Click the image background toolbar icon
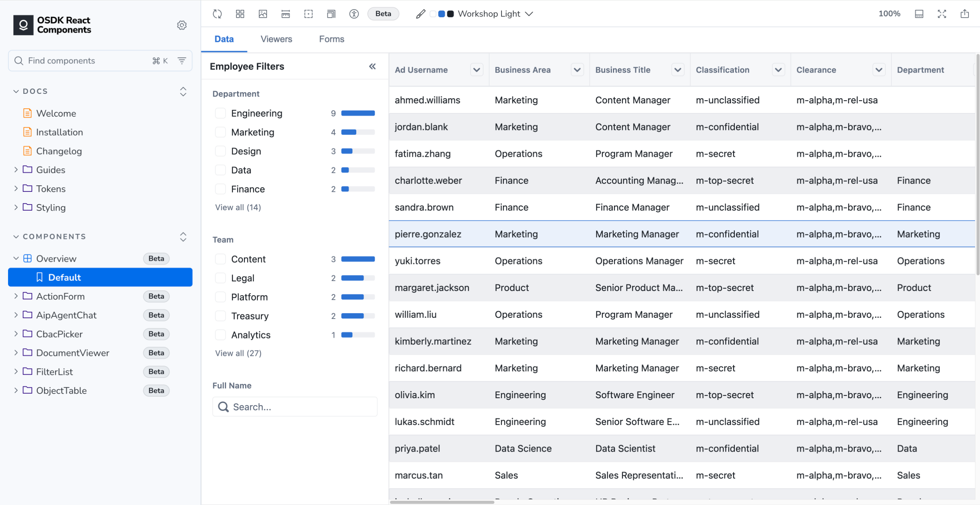 click(263, 14)
